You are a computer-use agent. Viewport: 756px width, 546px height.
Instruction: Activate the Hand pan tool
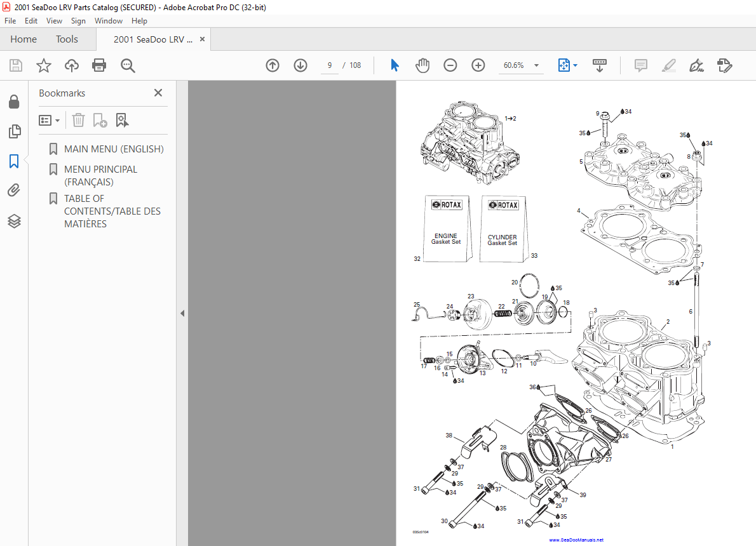point(422,65)
